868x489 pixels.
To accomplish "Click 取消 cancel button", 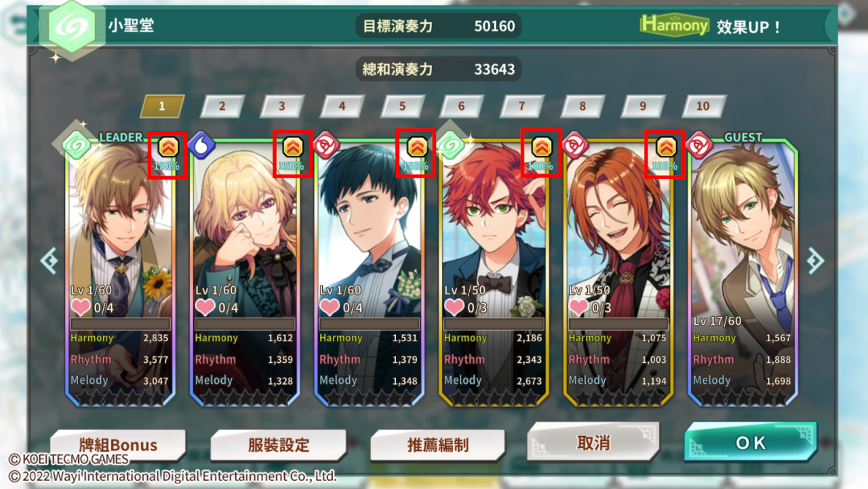I will (593, 442).
